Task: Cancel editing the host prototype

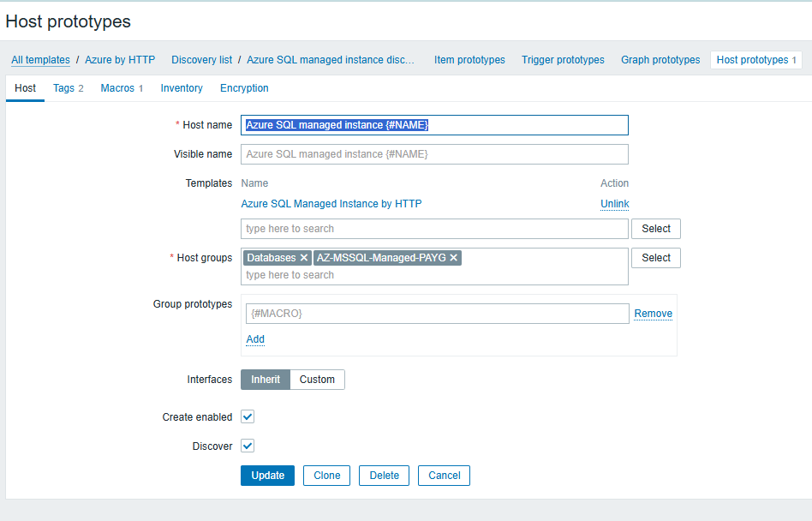Action: coord(445,476)
